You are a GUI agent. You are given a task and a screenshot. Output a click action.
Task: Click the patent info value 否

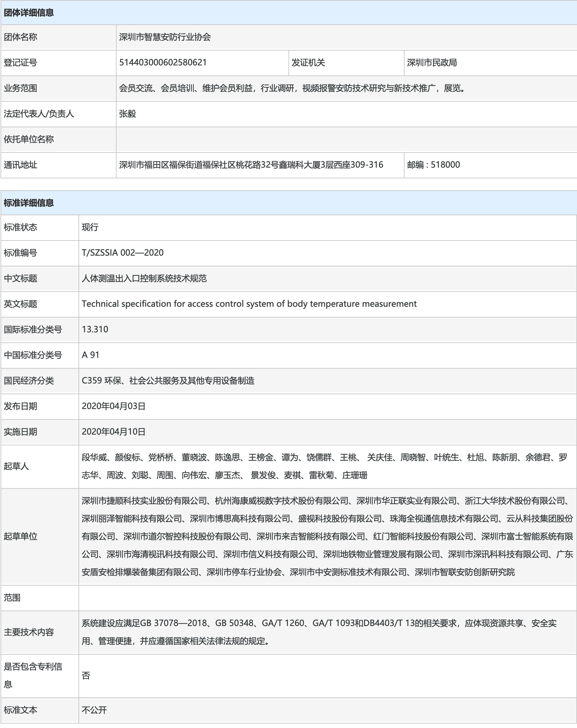[86, 676]
